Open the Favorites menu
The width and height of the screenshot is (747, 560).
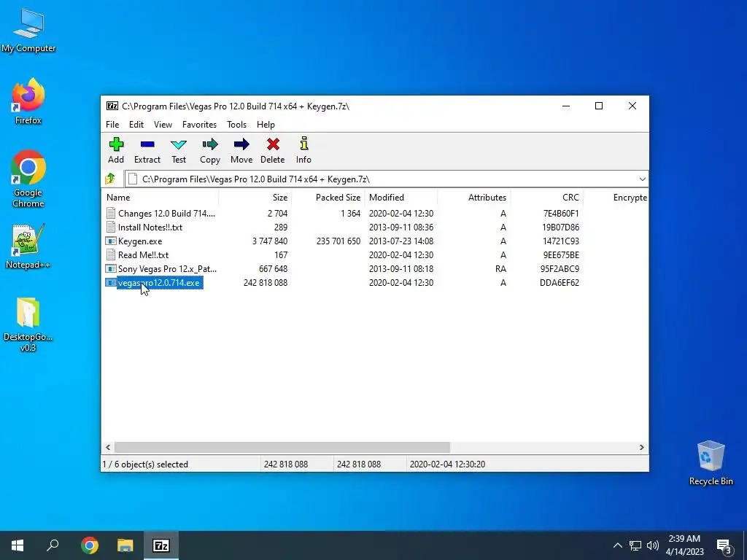coord(199,124)
